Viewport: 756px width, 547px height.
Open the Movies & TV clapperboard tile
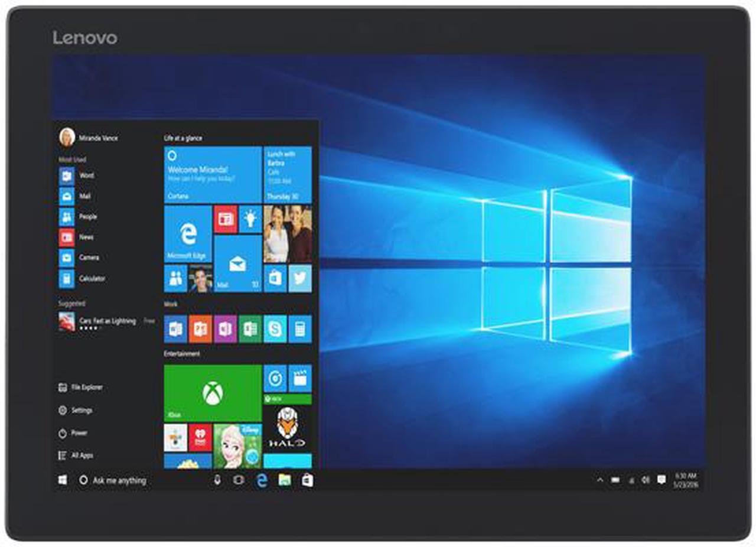[300, 378]
